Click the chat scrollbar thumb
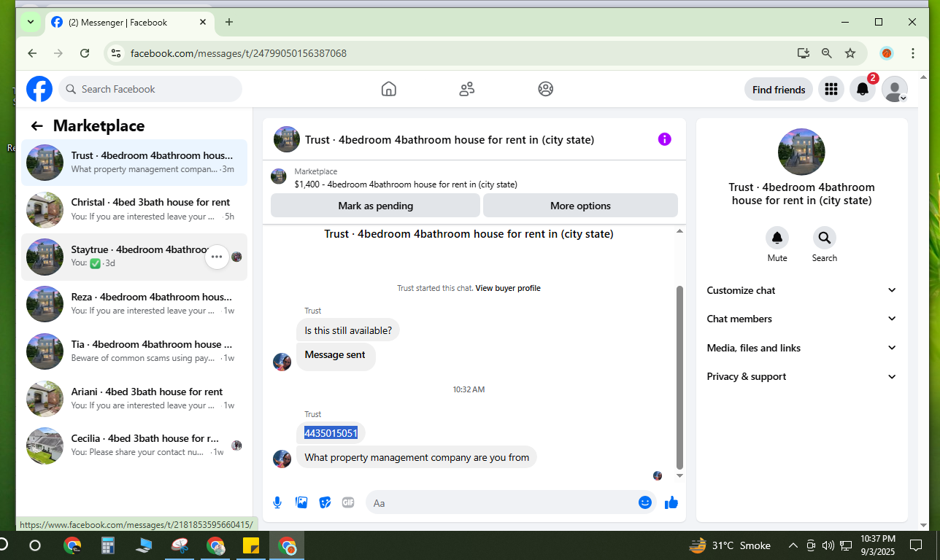The height and width of the screenshot is (560, 940). click(679, 377)
